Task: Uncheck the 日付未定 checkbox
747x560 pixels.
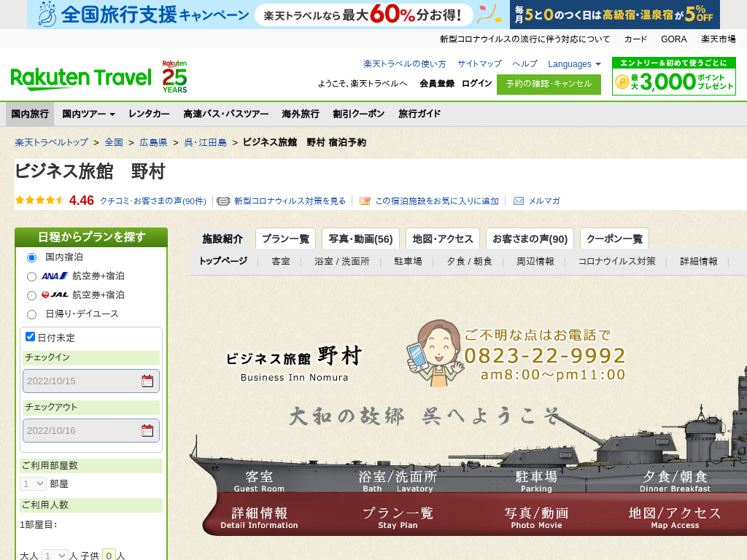Action: (31, 337)
